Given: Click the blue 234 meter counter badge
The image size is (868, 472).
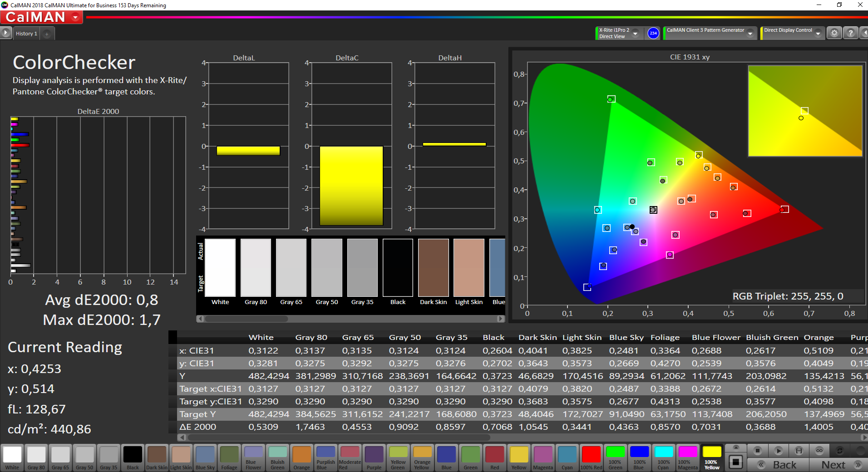Looking at the screenshot, I should (x=653, y=33).
